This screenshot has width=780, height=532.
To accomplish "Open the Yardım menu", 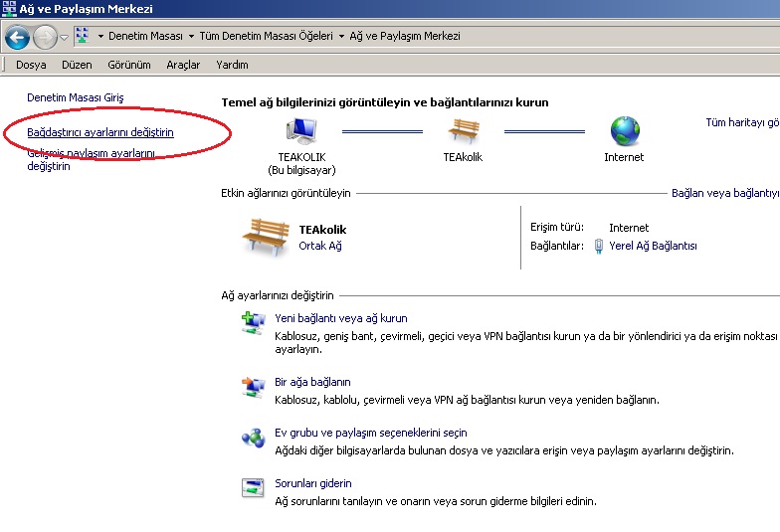I will tap(232, 65).
